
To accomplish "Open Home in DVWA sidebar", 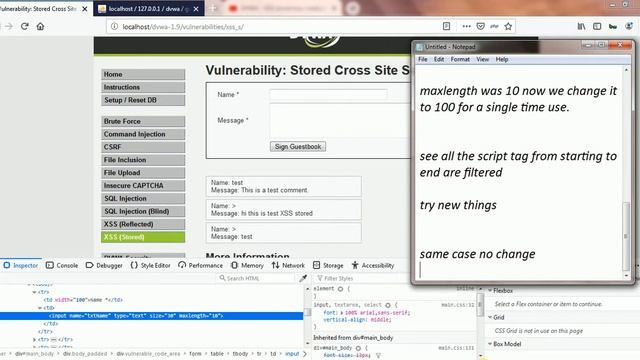I will 143,74.
